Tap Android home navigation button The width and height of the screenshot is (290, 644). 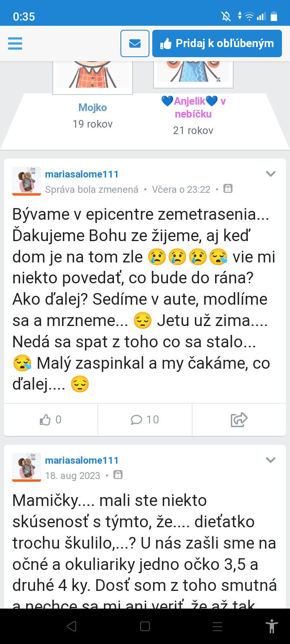[x=145, y=626]
